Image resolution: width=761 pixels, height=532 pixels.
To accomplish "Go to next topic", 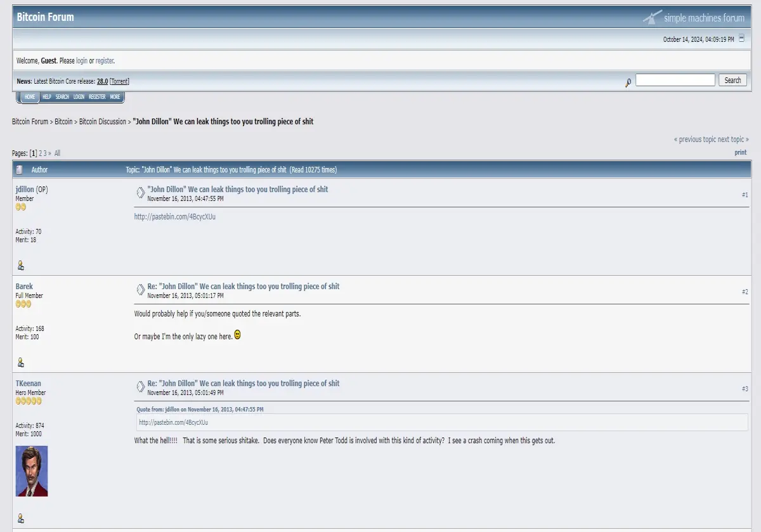I will (x=733, y=139).
